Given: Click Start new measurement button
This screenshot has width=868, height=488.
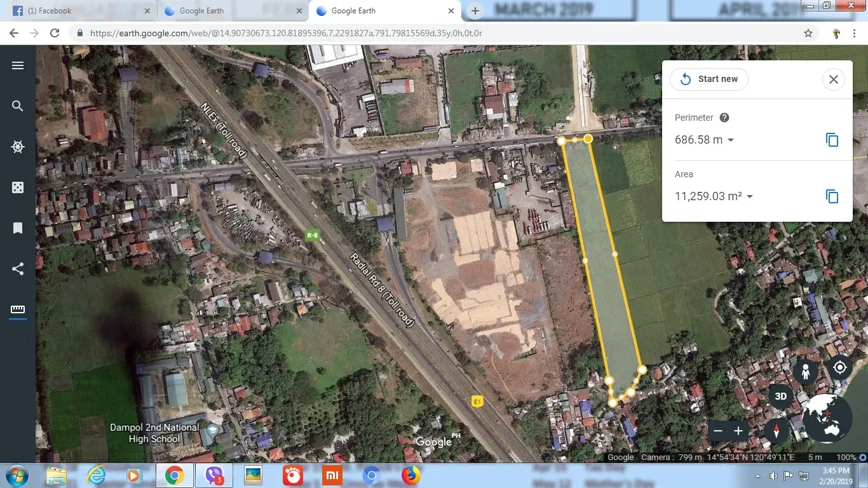Looking at the screenshot, I should click(709, 79).
